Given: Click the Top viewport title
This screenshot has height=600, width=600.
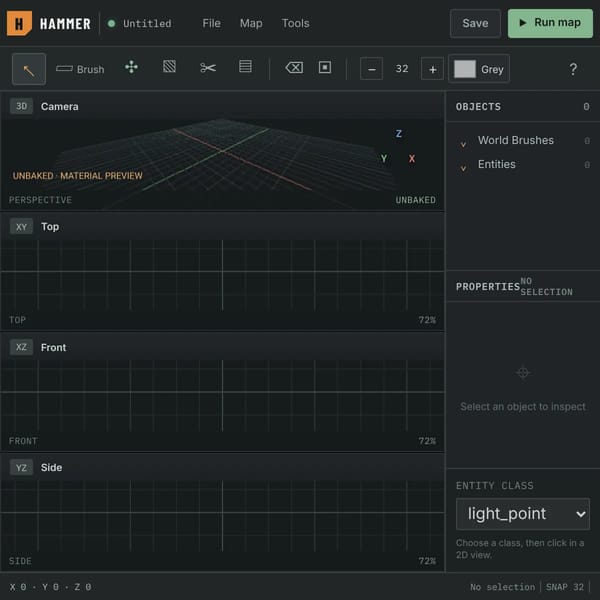Looking at the screenshot, I should point(50,227).
